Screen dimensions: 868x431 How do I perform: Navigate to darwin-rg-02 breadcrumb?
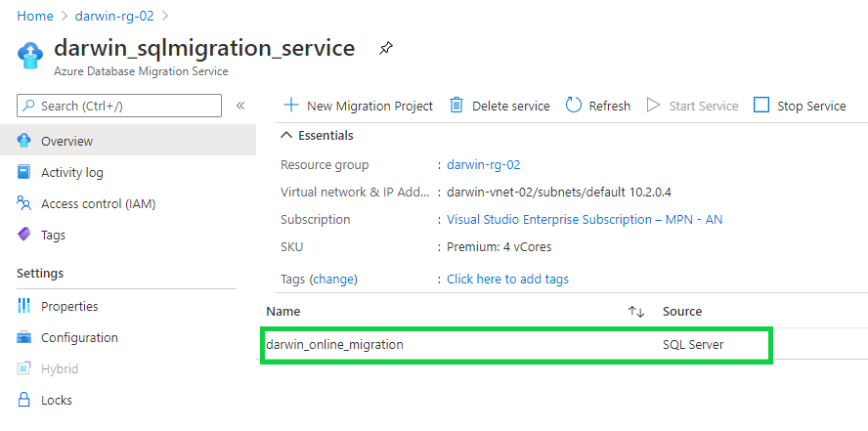(x=114, y=16)
